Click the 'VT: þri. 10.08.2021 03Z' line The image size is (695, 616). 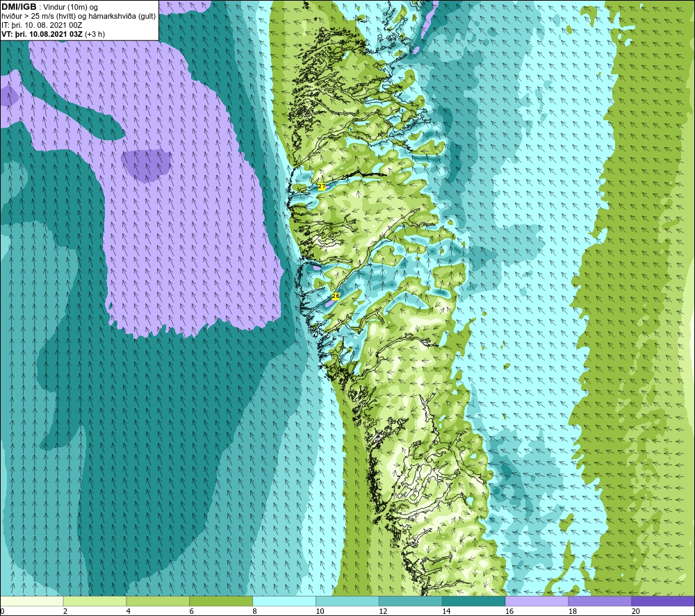pyautogui.click(x=42, y=34)
